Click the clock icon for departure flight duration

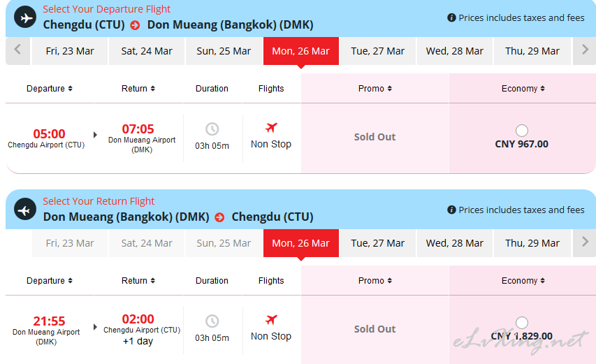click(212, 129)
